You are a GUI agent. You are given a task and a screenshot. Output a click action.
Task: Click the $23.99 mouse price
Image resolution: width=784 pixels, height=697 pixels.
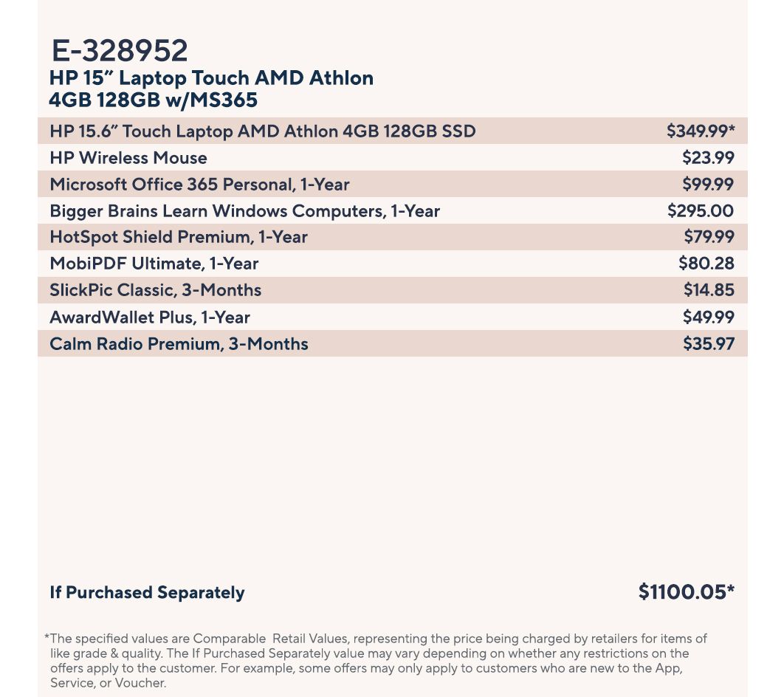coord(708,158)
